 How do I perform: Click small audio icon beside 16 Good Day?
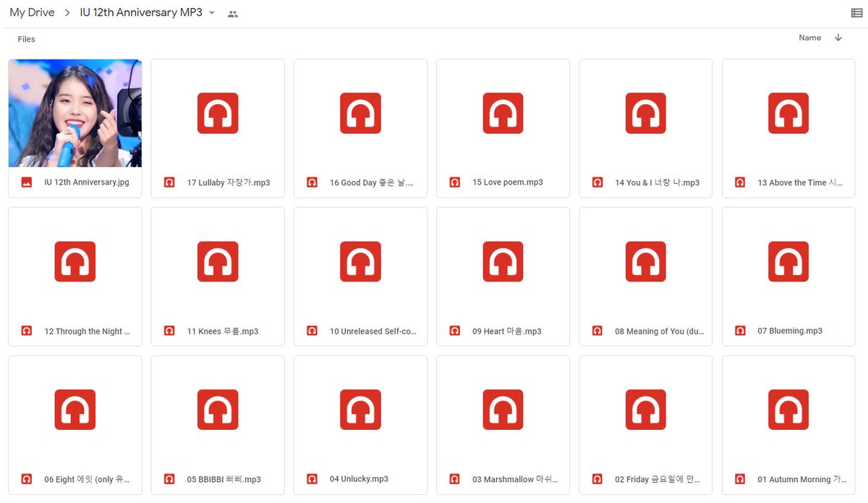(x=312, y=182)
